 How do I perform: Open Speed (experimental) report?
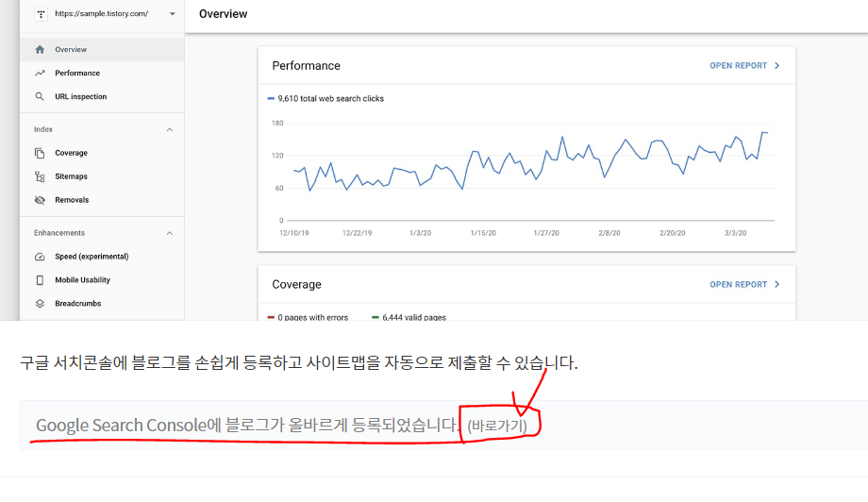[x=102, y=257]
